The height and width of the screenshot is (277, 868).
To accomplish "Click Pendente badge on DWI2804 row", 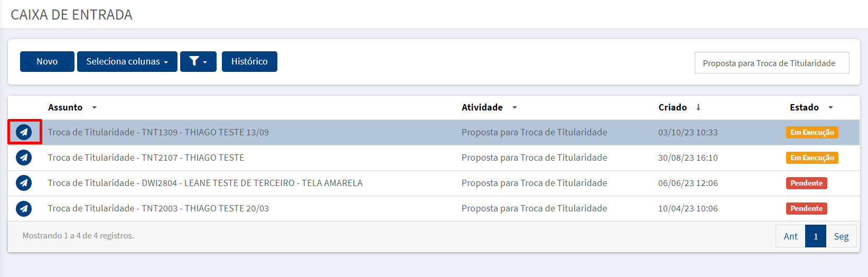I will pyautogui.click(x=807, y=183).
